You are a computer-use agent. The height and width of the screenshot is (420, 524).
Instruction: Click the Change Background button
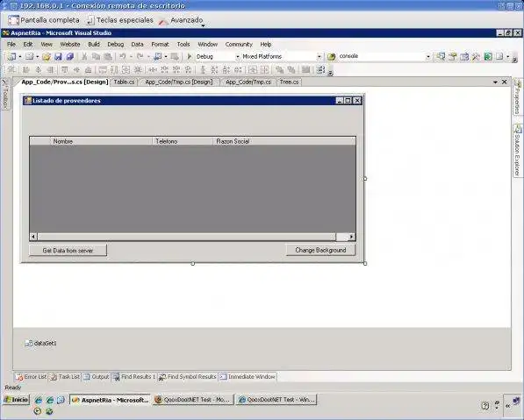pyautogui.click(x=320, y=250)
